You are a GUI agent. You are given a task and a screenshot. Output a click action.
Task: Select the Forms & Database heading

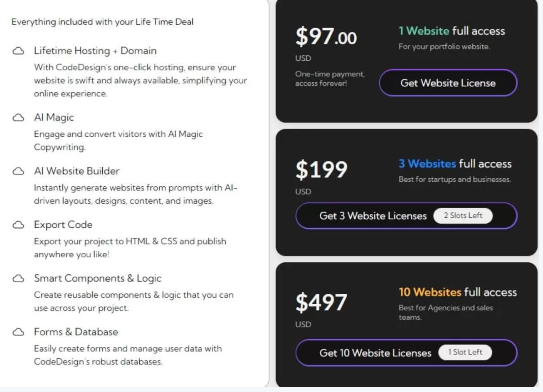point(76,332)
